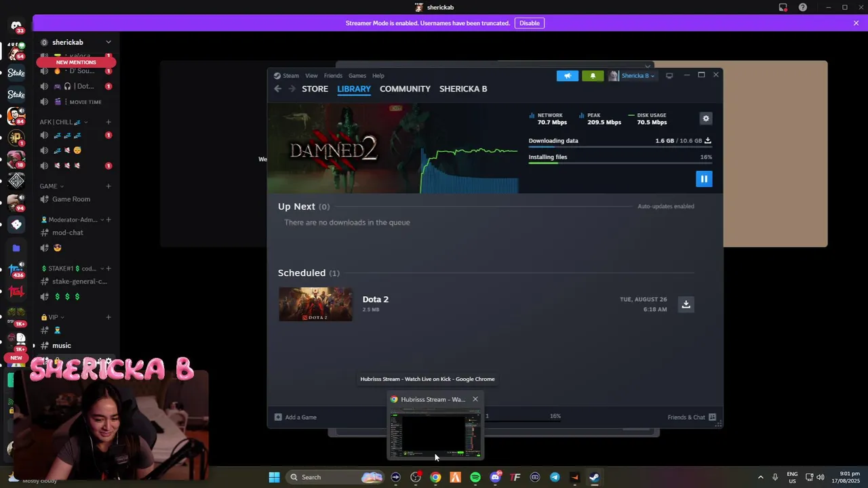868x488 pixels.
Task: Pause the Damned 2 download
Action: (704, 179)
